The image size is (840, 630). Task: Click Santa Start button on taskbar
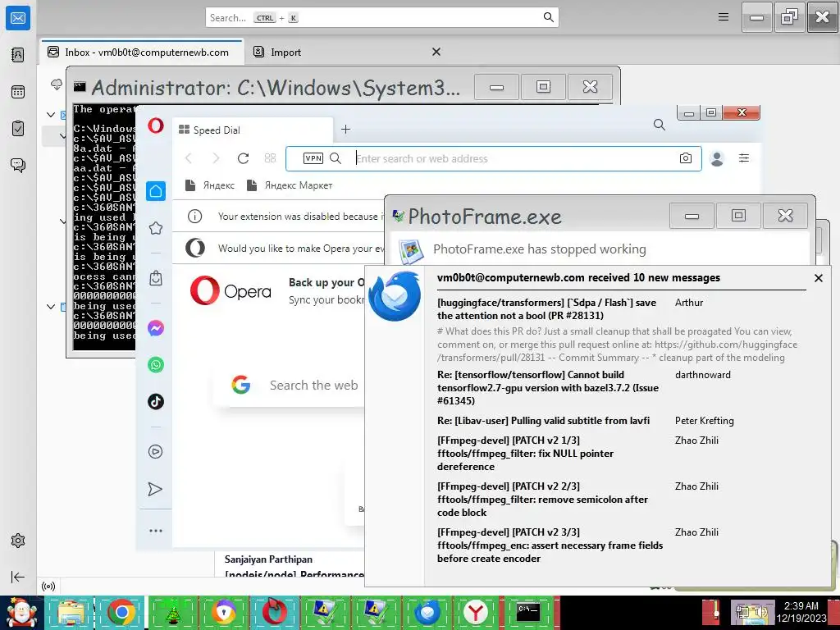click(x=21, y=613)
